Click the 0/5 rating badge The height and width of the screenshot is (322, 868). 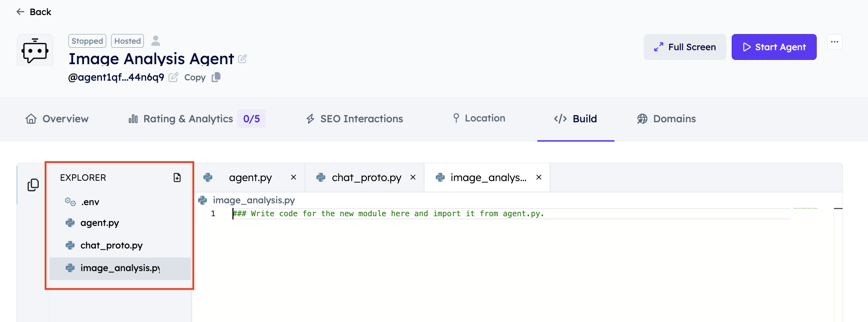pyautogui.click(x=251, y=119)
